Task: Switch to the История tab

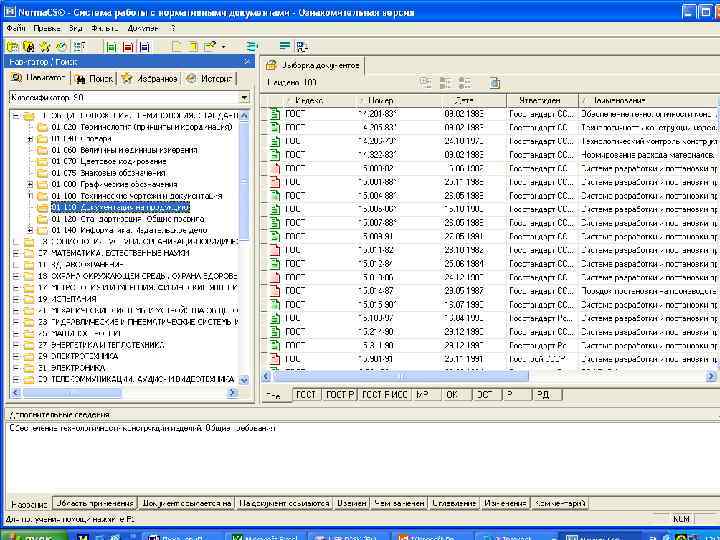Action: point(209,79)
